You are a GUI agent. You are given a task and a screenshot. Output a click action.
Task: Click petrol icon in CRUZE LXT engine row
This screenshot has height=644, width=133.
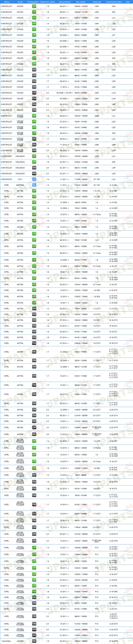(34, 35)
